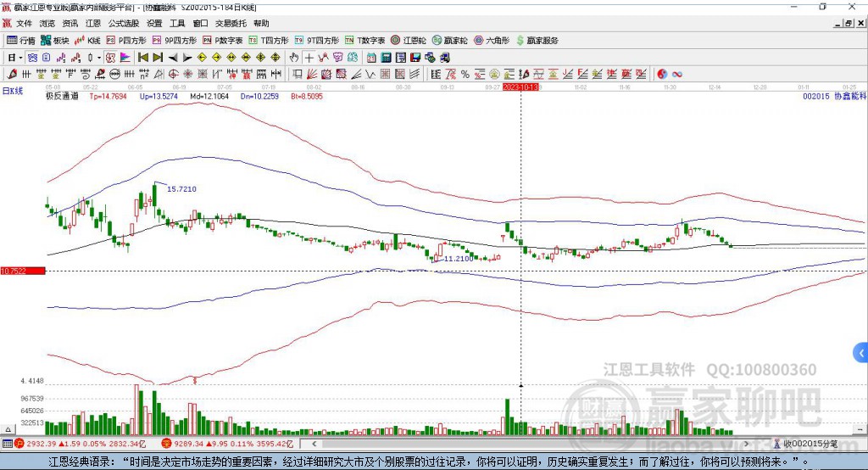The image size is (868, 470).
Task: Open the 江恩 menu
Action: coord(93,23)
